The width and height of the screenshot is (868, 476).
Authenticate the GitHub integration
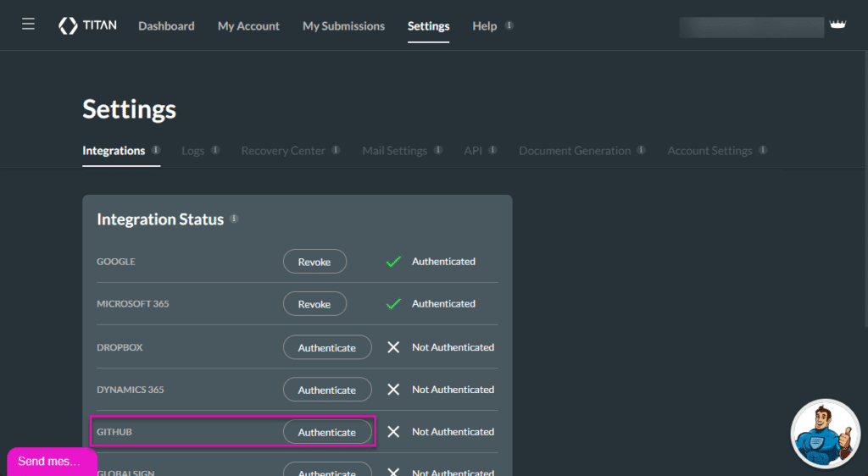[x=326, y=432]
